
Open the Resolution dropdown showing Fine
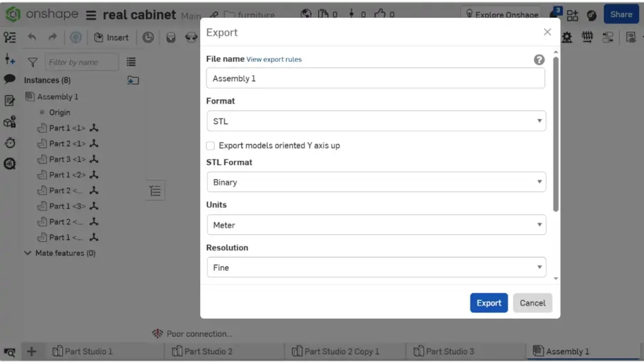(x=376, y=267)
